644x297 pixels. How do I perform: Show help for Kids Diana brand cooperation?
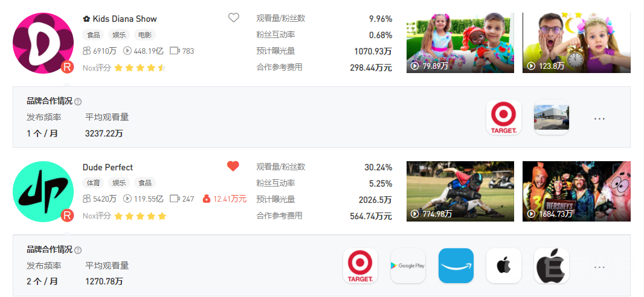click(x=78, y=102)
